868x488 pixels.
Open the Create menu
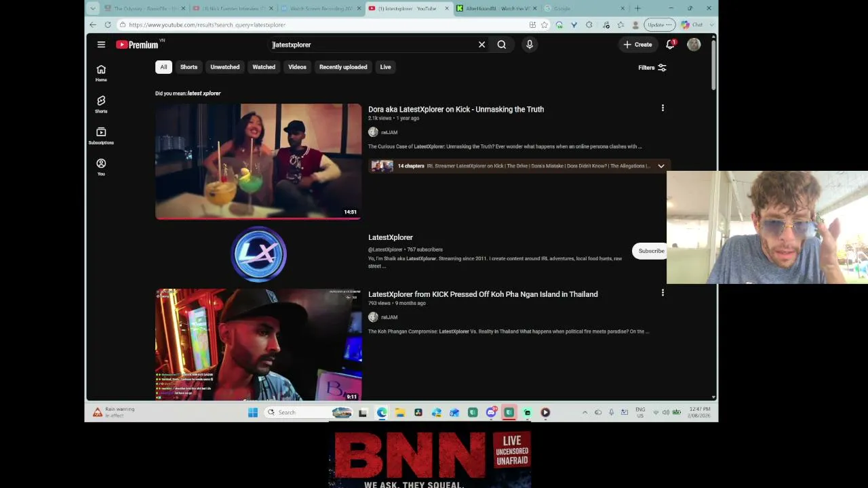[x=637, y=45]
